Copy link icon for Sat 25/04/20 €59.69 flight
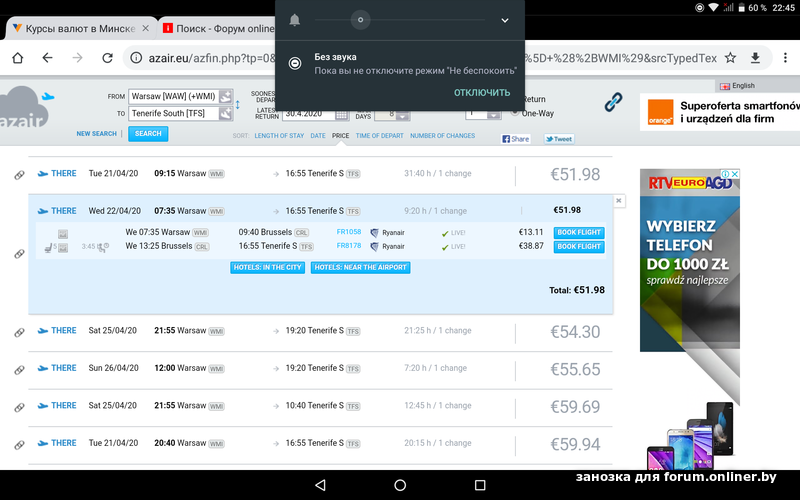 coord(19,407)
